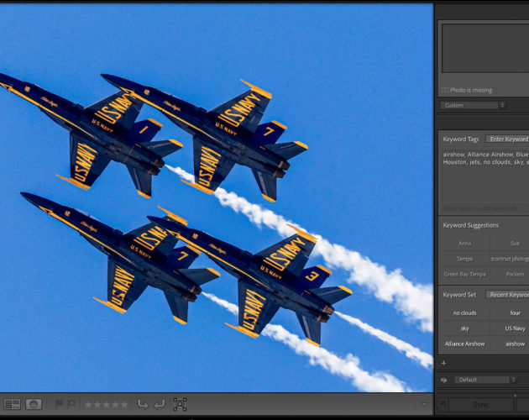The height and width of the screenshot is (420, 529).
Task: Add suggested keyword zcontract photog
Action: (x=510, y=259)
